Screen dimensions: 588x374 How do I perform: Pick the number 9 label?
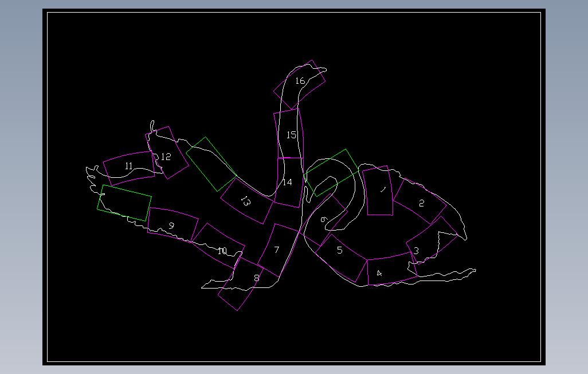click(x=171, y=225)
